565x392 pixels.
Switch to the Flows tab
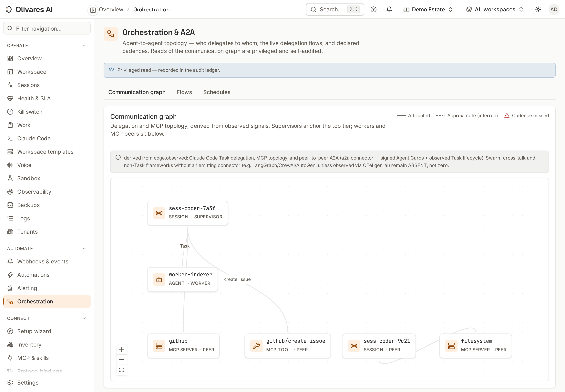click(x=184, y=92)
